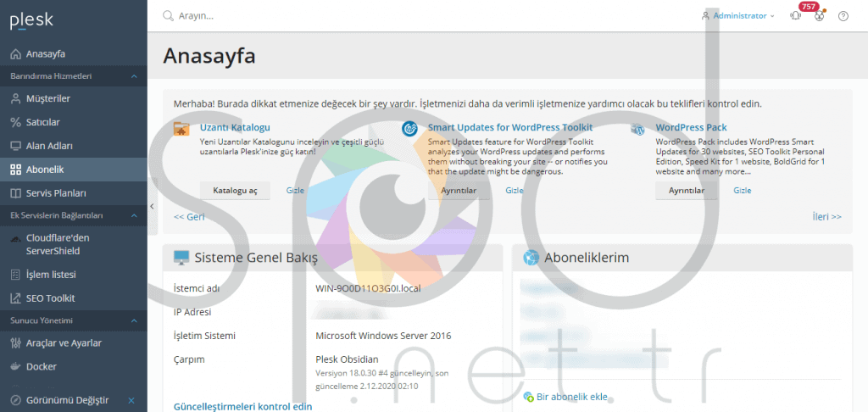The width and height of the screenshot is (868, 412).
Task: Click the Abonelik grid icon
Action: pyautogui.click(x=15, y=170)
